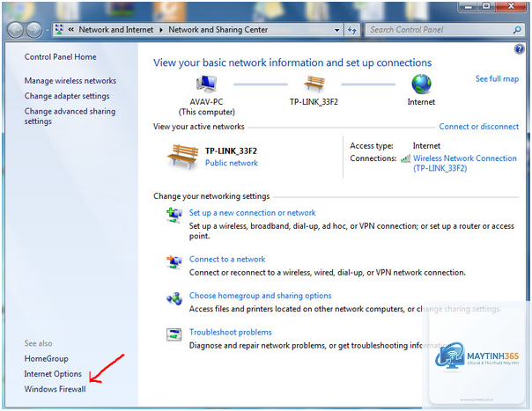The image size is (532, 411).
Task: Open Manage wireless networks
Action: point(70,81)
